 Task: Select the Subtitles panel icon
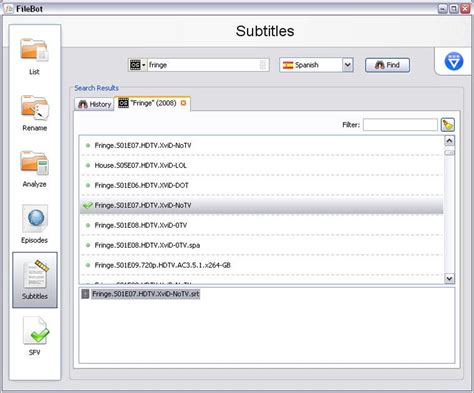[x=35, y=280]
